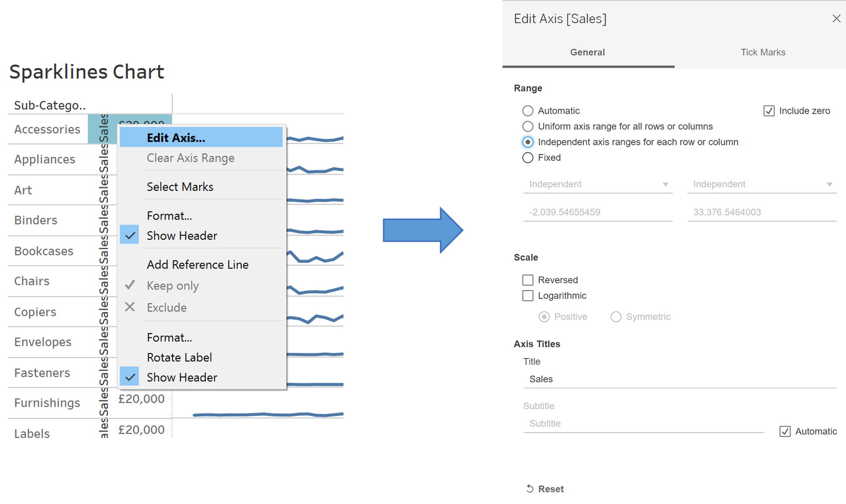Click Rotate Label menu option

pos(179,357)
